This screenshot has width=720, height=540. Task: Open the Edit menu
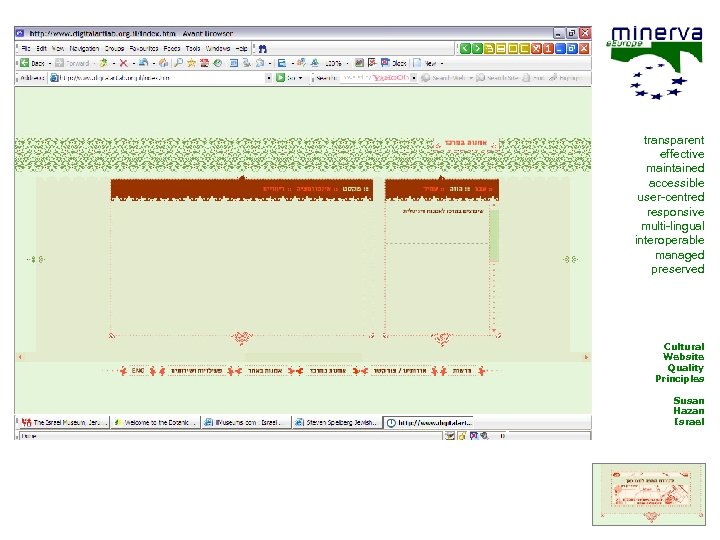[41, 48]
